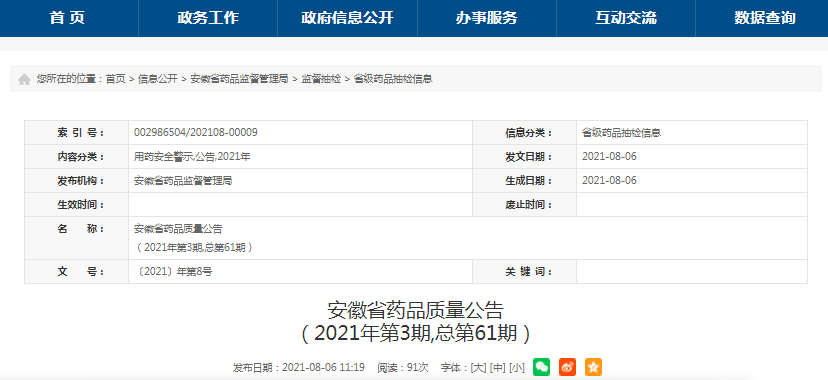Share article via Weibo icon

click(568, 367)
